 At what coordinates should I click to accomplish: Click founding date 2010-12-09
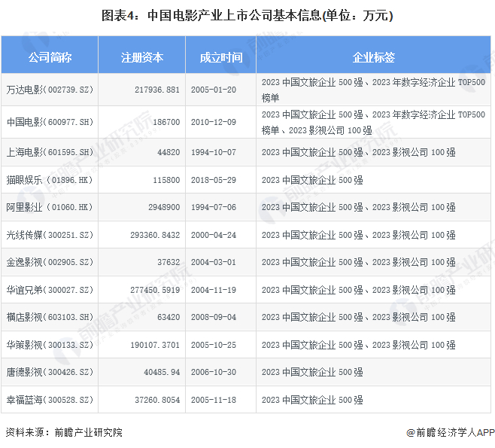214,122
